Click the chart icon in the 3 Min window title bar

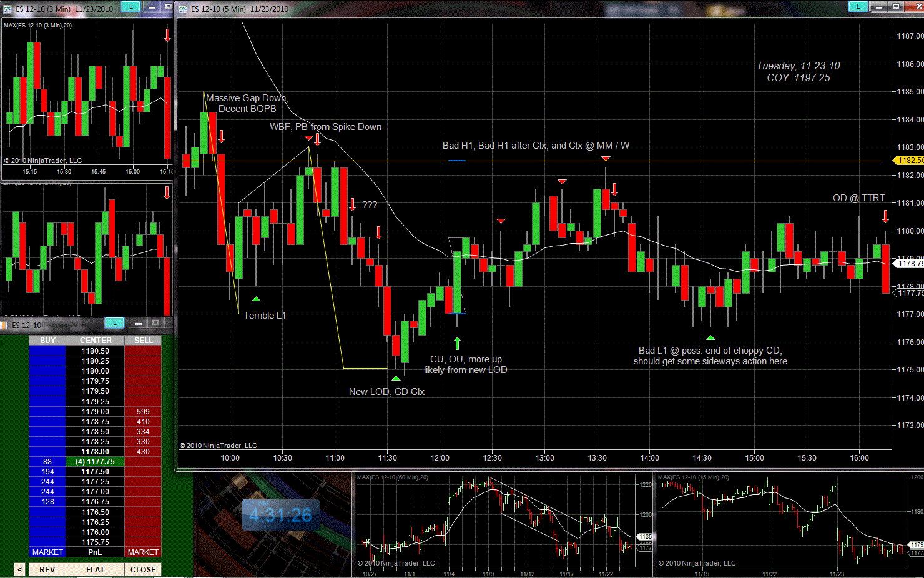7,9
